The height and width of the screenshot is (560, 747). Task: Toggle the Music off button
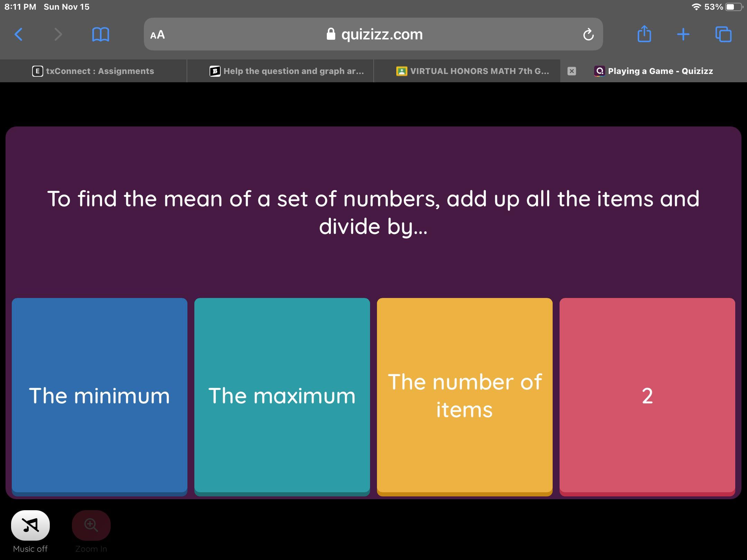(30, 525)
